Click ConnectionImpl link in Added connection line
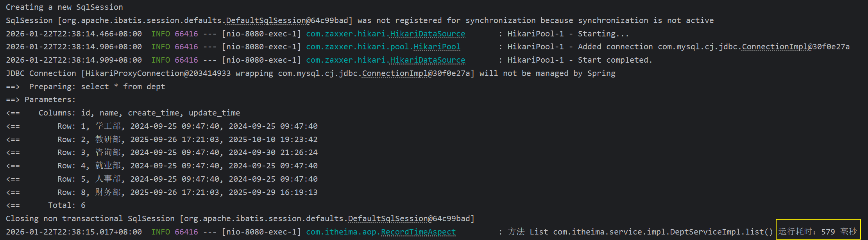The width and height of the screenshot is (868, 240). (x=775, y=47)
